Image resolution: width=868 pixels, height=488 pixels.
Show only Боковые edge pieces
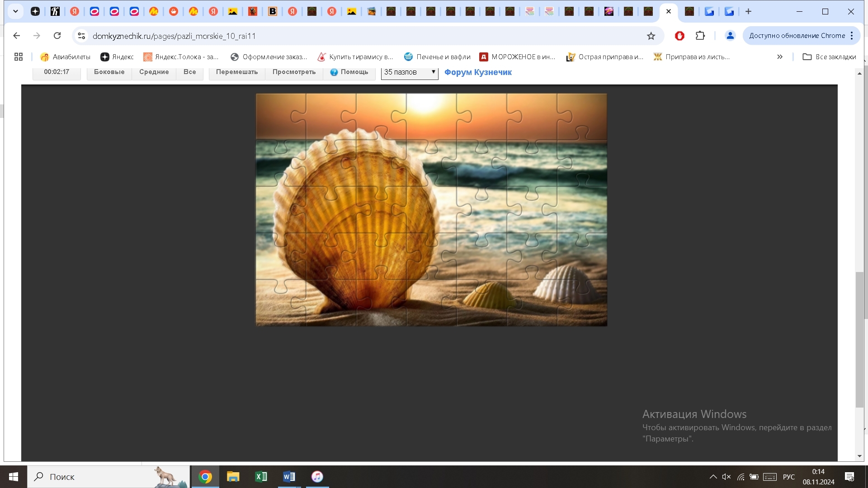point(109,72)
